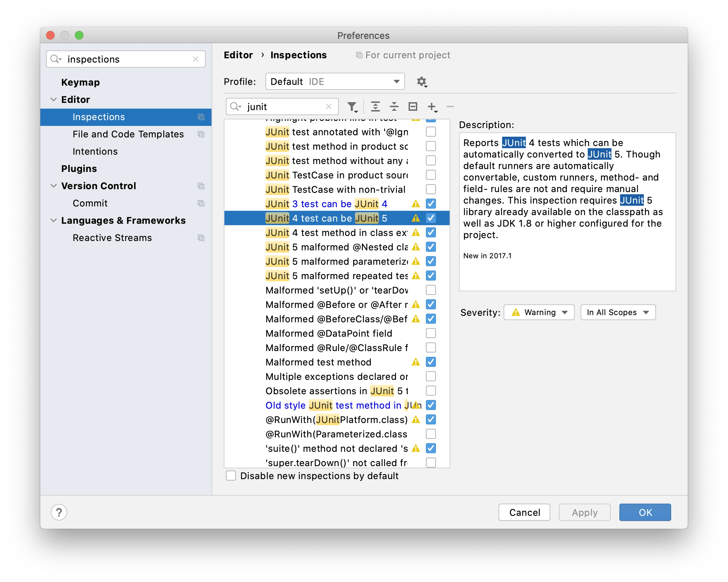728x582 pixels.
Task: Open the 'In All Scopes' dropdown
Action: coord(618,312)
